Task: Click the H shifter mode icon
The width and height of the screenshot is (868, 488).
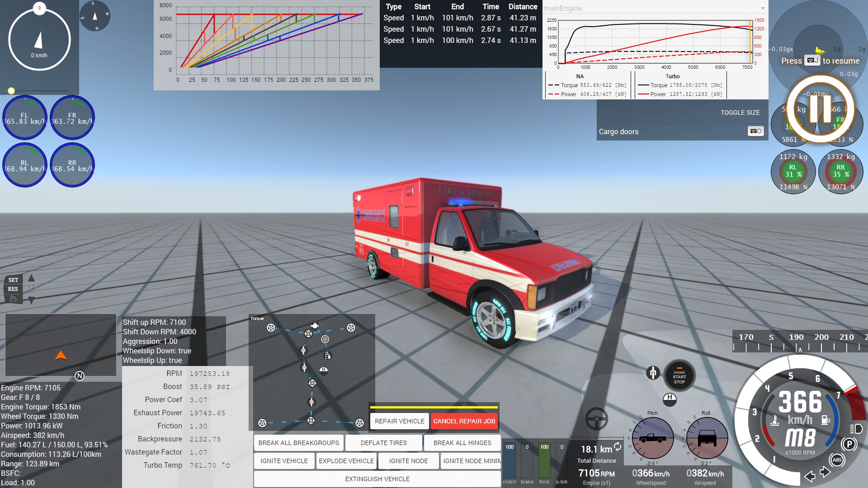Action: [670, 399]
